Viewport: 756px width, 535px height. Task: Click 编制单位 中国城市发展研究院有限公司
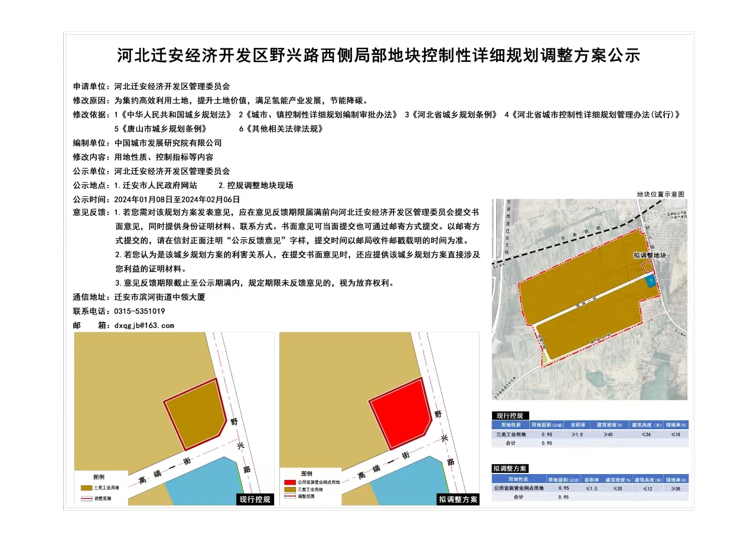(147, 142)
